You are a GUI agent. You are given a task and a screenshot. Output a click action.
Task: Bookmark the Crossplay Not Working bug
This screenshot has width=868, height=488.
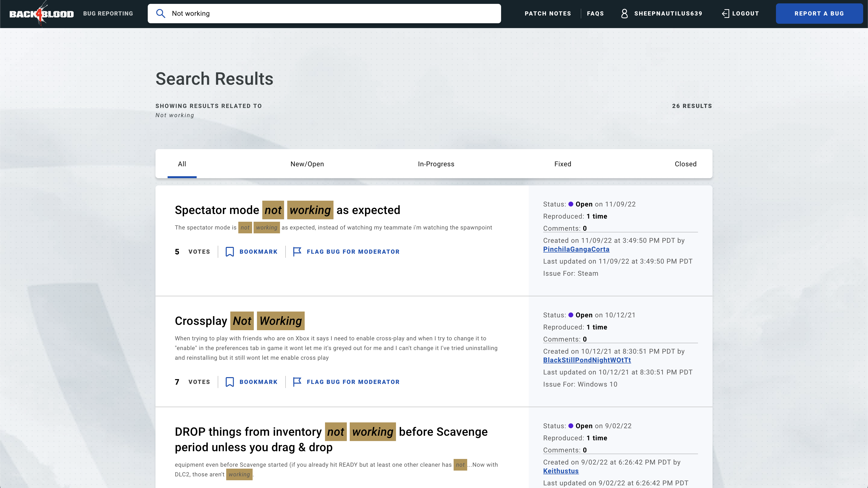[251, 382]
